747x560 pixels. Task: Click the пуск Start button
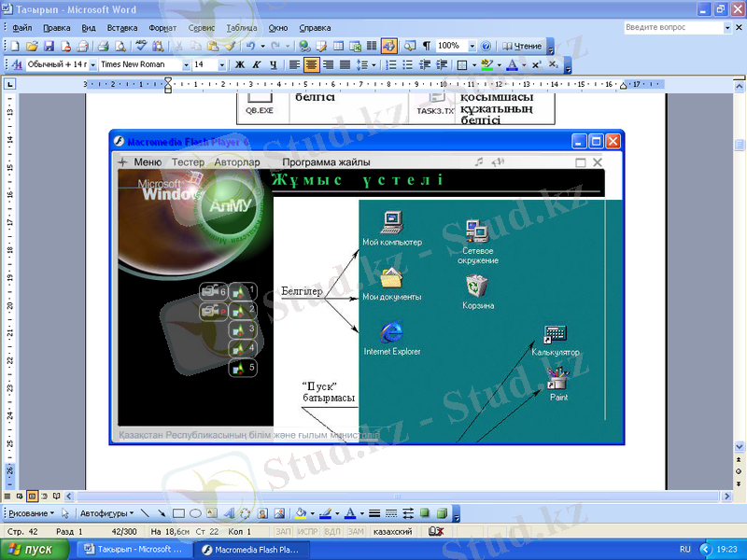(34, 550)
